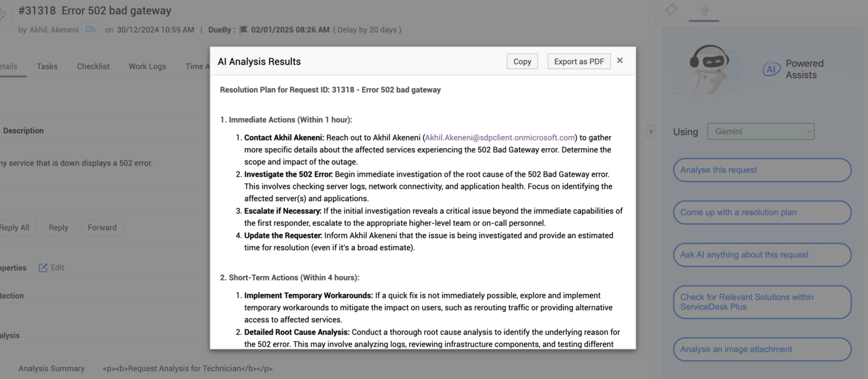Select Ask AI anything about this request

[762, 255]
